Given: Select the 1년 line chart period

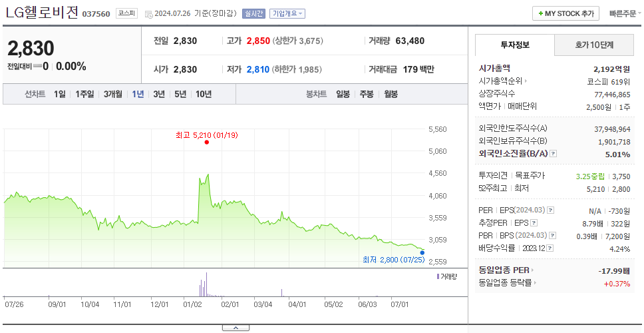Looking at the screenshot, I should 138,94.
